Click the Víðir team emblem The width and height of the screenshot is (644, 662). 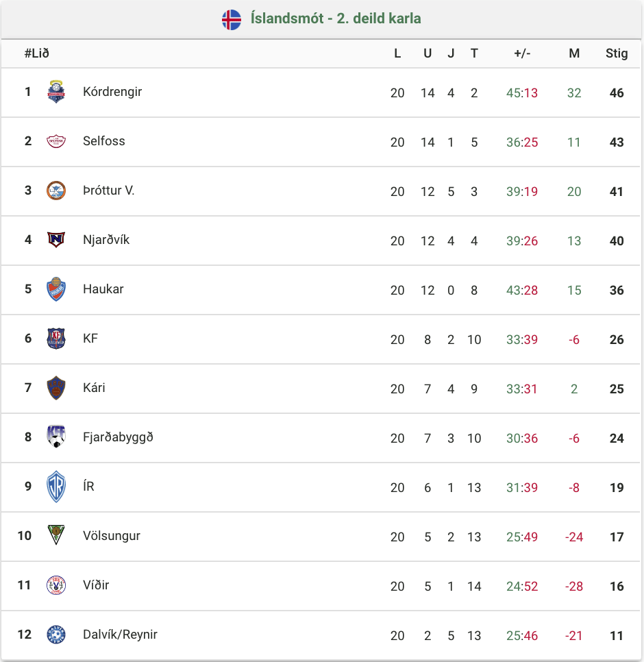pyautogui.click(x=56, y=585)
